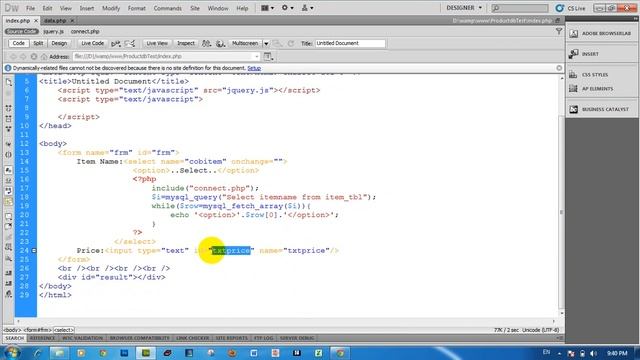Open the Edit menu
Screen dimensions: 640x360
coord(47,8)
